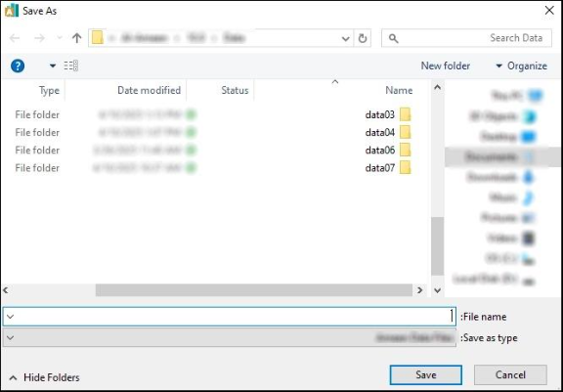This screenshot has width=563, height=392.
Task: Expand the view options dropdown arrow
Action: point(53,65)
